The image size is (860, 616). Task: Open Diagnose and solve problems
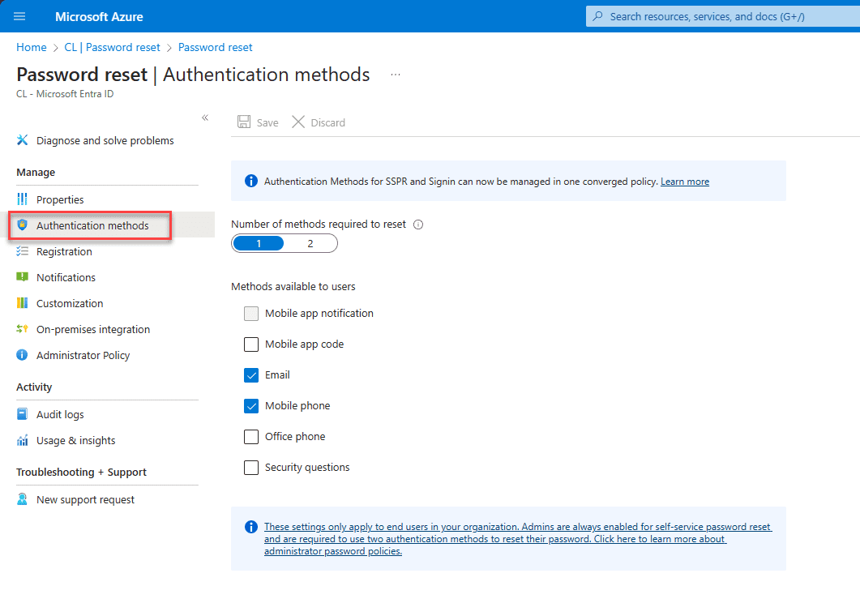point(105,140)
